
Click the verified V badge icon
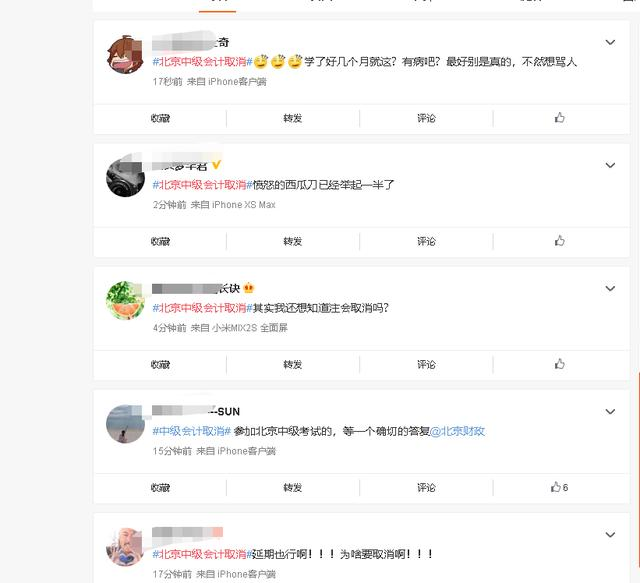pyautogui.click(x=216, y=165)
